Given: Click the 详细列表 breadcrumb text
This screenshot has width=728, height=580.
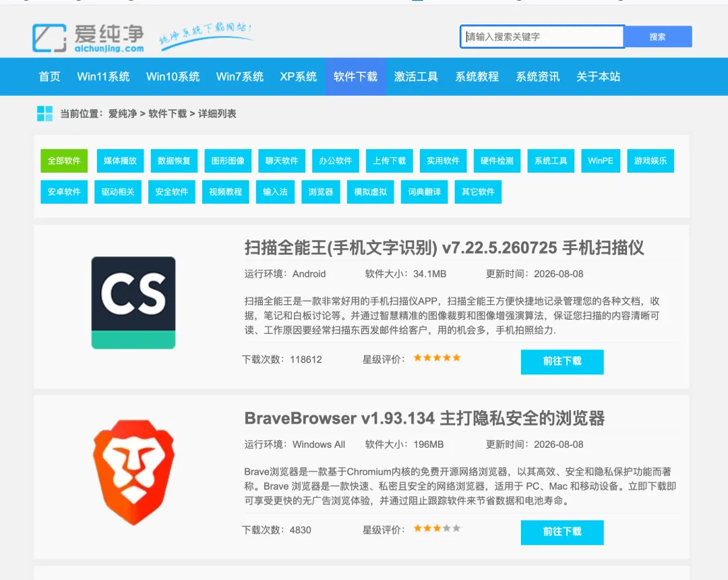Looking at the screenshot, I should 217,114.
